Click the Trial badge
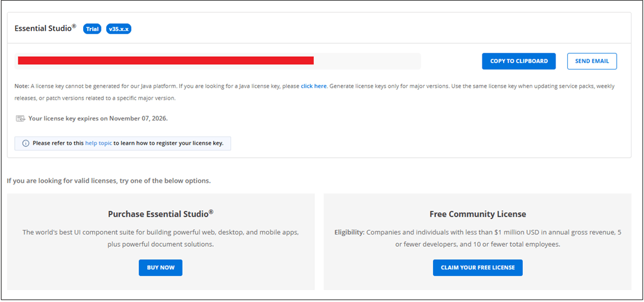Image resolution: width=644 pixels, height=302 pixels. click(92, 28)
